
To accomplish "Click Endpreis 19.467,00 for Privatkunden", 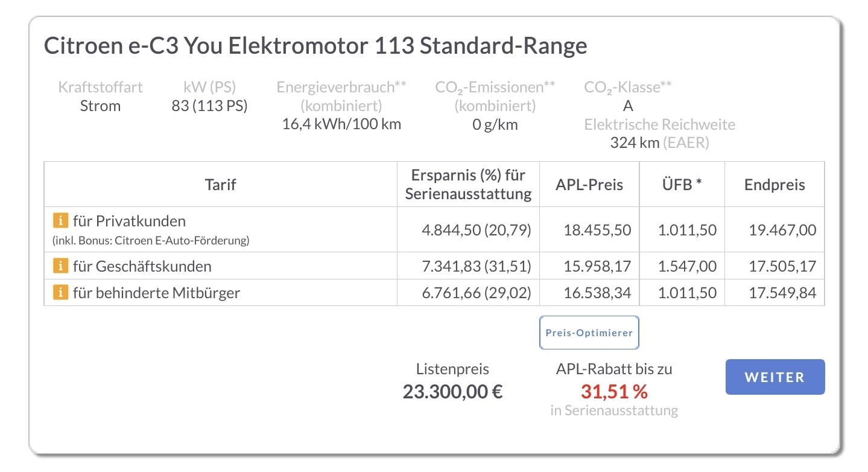I will [x=782, y=230].
